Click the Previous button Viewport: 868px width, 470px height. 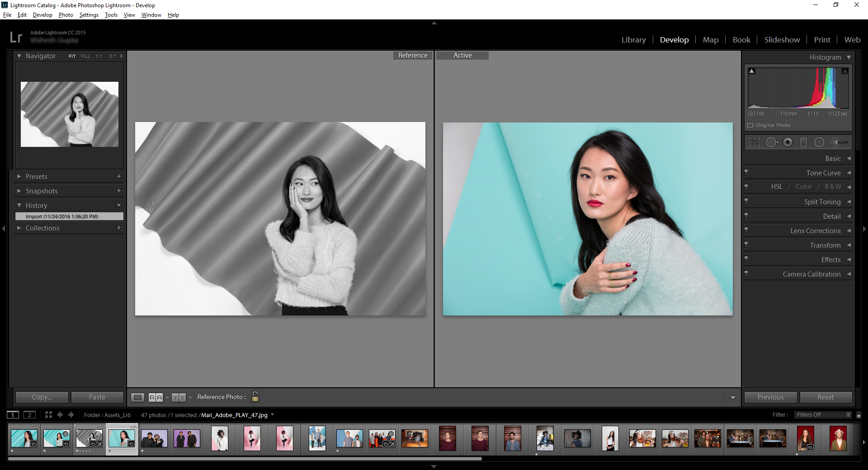point(770,397)
